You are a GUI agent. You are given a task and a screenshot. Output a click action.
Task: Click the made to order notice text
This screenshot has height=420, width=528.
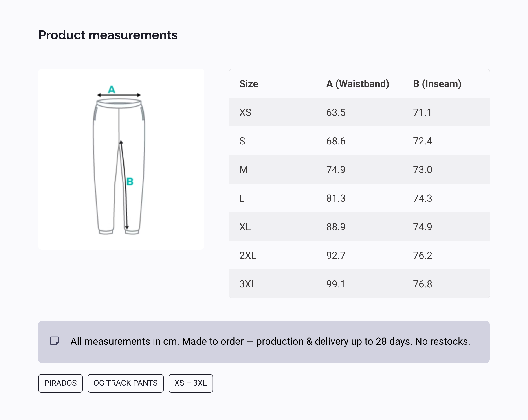pos(270,341)
